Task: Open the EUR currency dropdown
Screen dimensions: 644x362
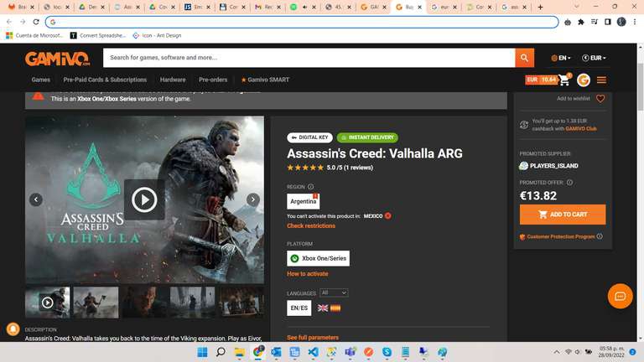Action: click(594, 58)
